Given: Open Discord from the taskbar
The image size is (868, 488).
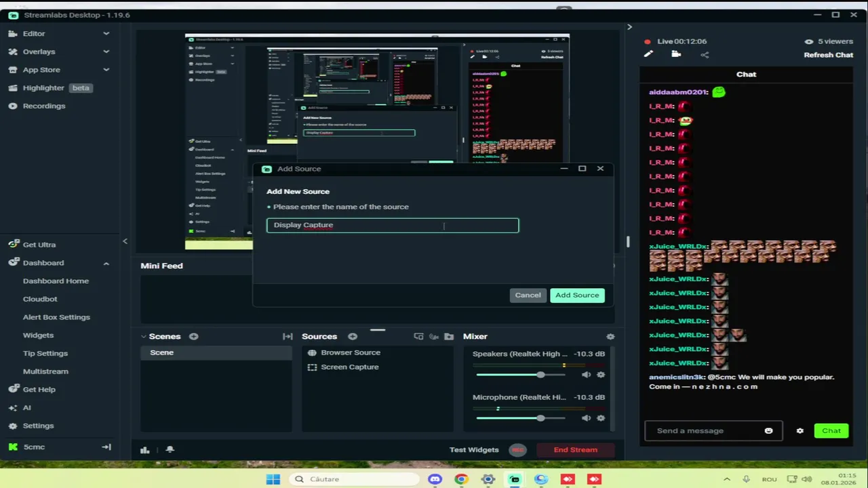Looking at the screenshot, I should 435,479.
